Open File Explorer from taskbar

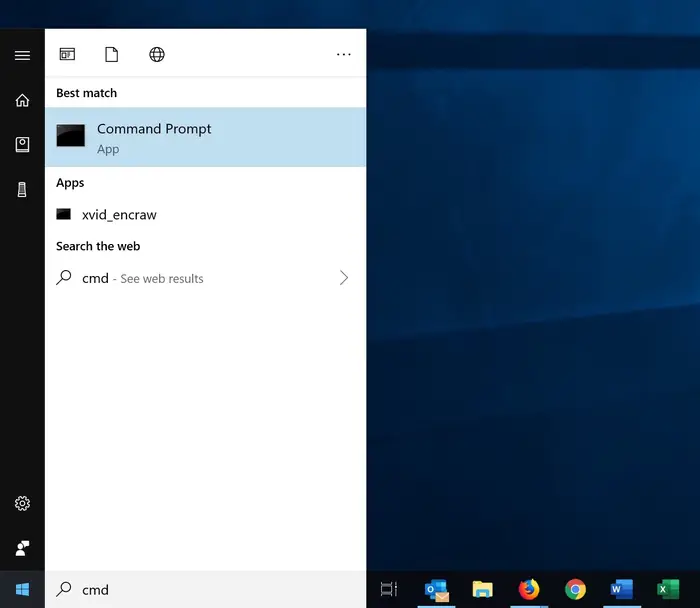pyautogui.click(x=483, y=589)
